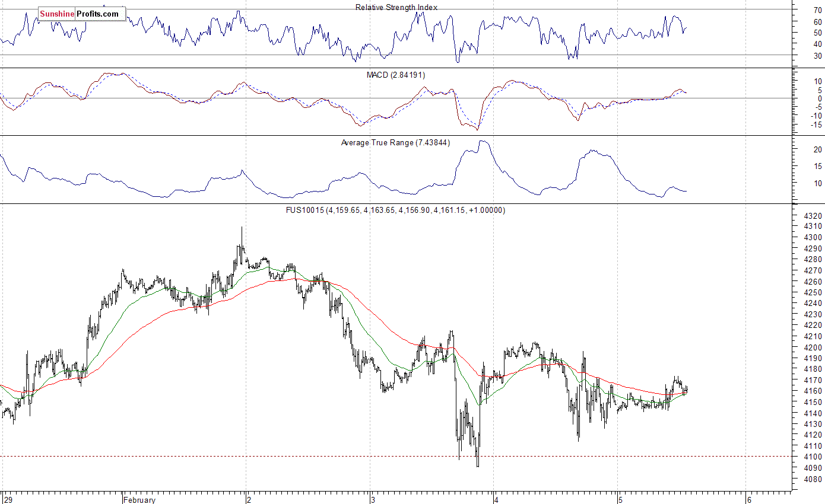Click the RSI 30 level label
This screenshot has width=825, height=504.
(x=818, y=55)
